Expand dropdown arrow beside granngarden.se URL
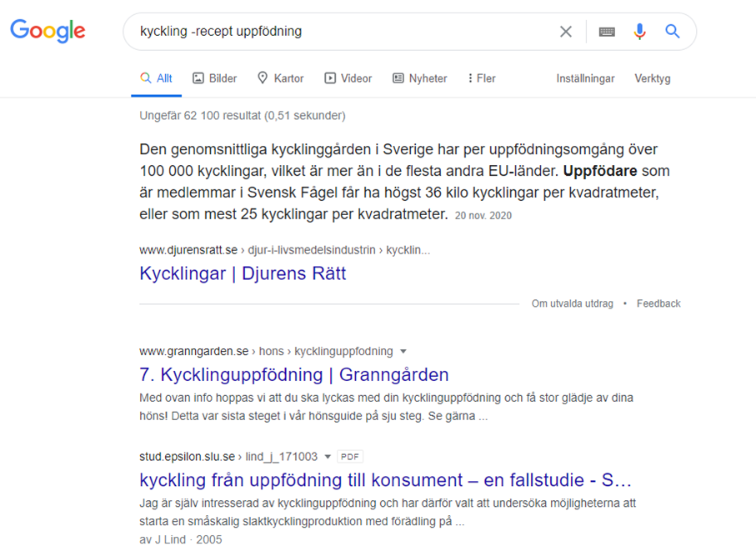Screen dimensions: 756x551 click(x=403, y=352)
